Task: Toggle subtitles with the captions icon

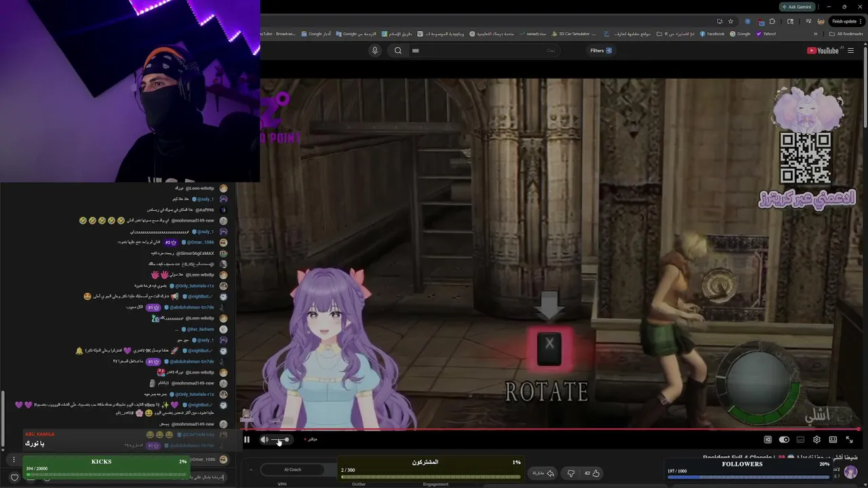Action: click(800, 440)
